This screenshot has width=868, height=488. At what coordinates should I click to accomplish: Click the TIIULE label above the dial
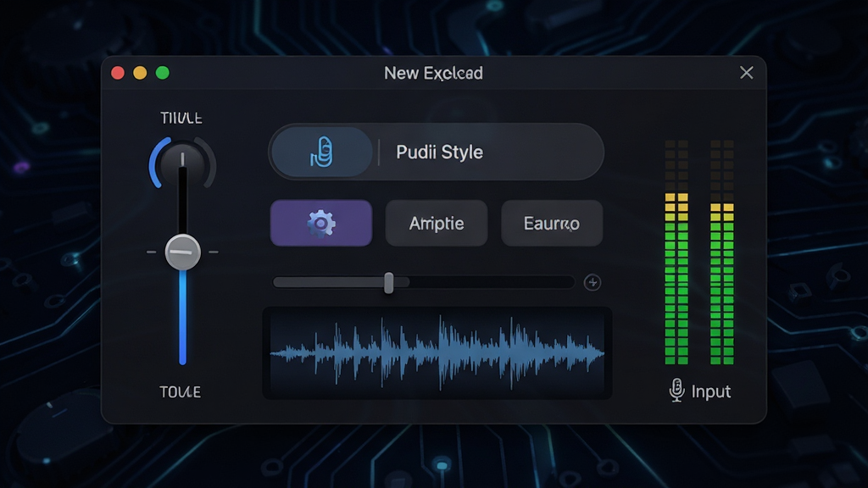[x=181, y=118]
